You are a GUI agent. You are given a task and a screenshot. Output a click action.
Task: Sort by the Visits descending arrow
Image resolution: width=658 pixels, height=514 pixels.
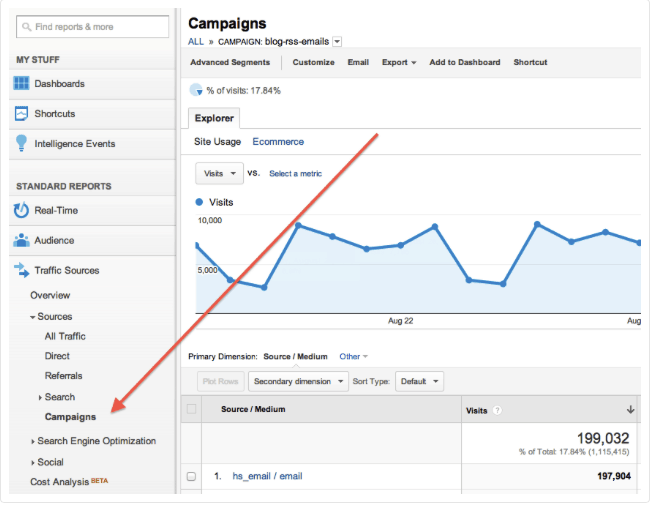pyautogui.click(x=630, y=410)
